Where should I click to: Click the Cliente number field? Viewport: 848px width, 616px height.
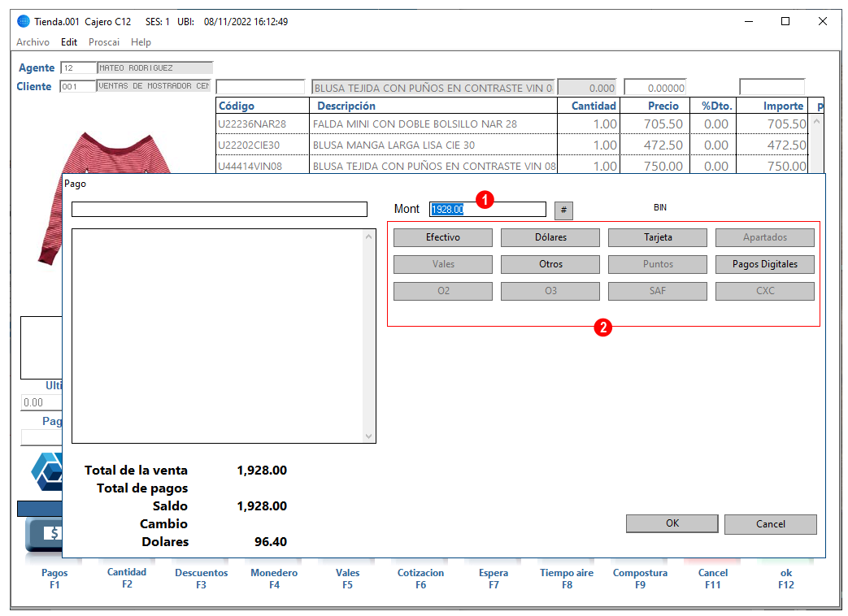[78, 86]
